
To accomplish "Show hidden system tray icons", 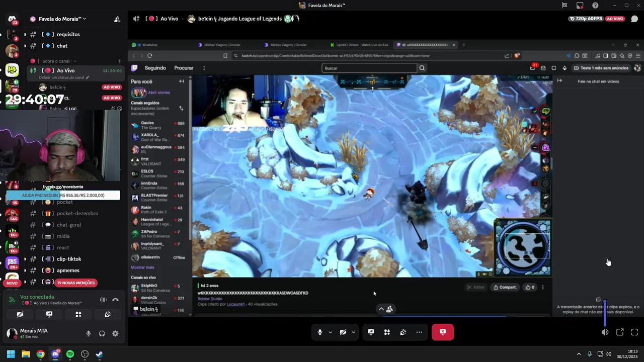I will [x=579, y=354].
